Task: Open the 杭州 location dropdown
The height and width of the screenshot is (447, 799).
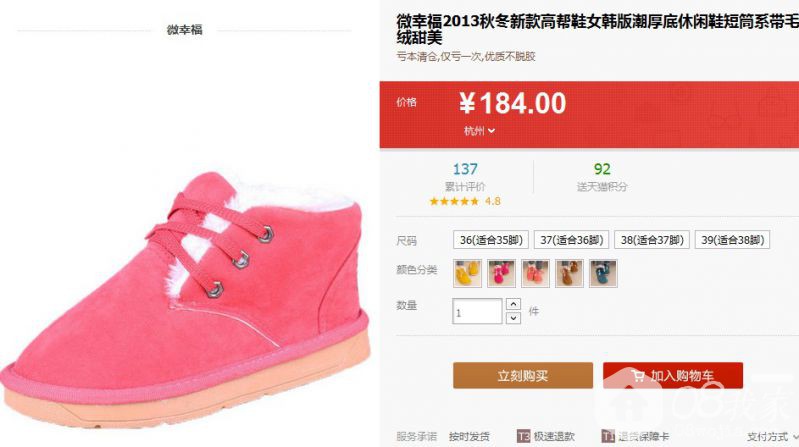Action: (x=479, y=131)
